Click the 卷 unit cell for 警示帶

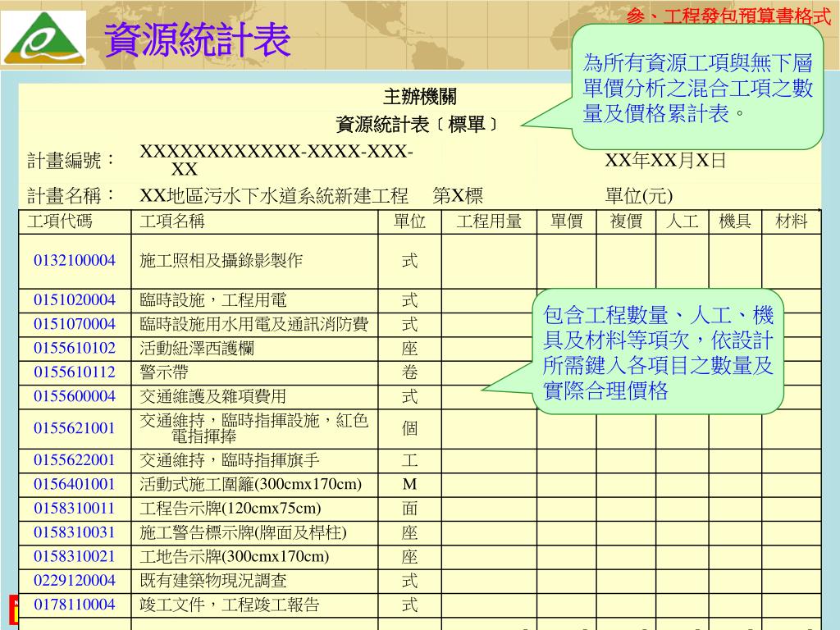[410, 372]
